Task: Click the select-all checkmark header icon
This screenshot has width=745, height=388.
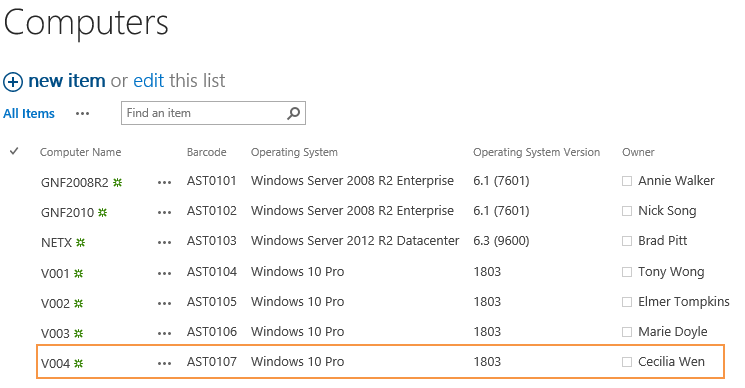Action: 14,151
